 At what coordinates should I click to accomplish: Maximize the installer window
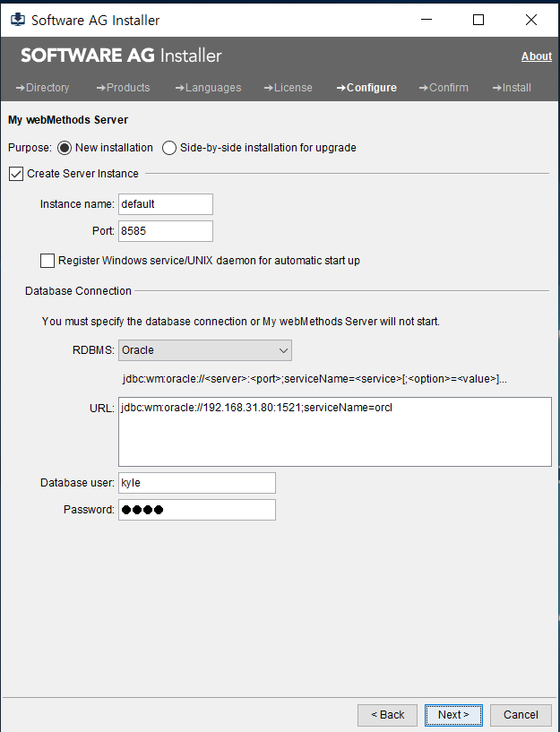click(478, 20)
